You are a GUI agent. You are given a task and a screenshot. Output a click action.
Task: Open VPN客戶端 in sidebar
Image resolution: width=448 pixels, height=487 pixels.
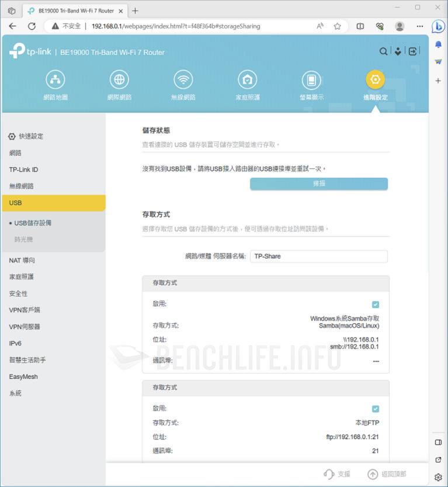[24, 310]
